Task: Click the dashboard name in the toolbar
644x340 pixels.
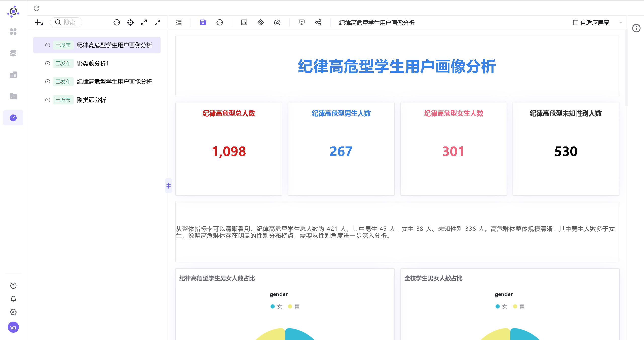Action: coord(377,23)
